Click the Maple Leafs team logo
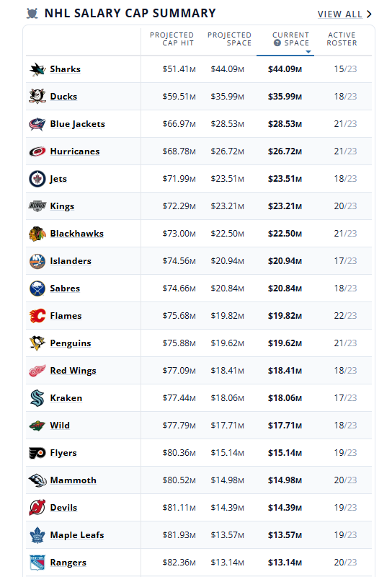The height and width of the screenshot is (577, 392). (37, 535)
